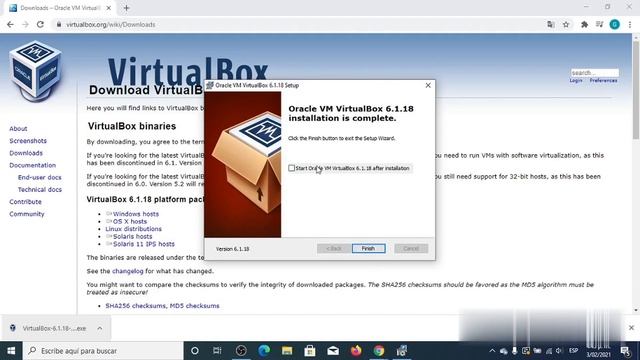The width and height of the screenshot is (640, 360).
Task: Click the greyed Back button in Setup dialog
Action: tap(333, 248)
